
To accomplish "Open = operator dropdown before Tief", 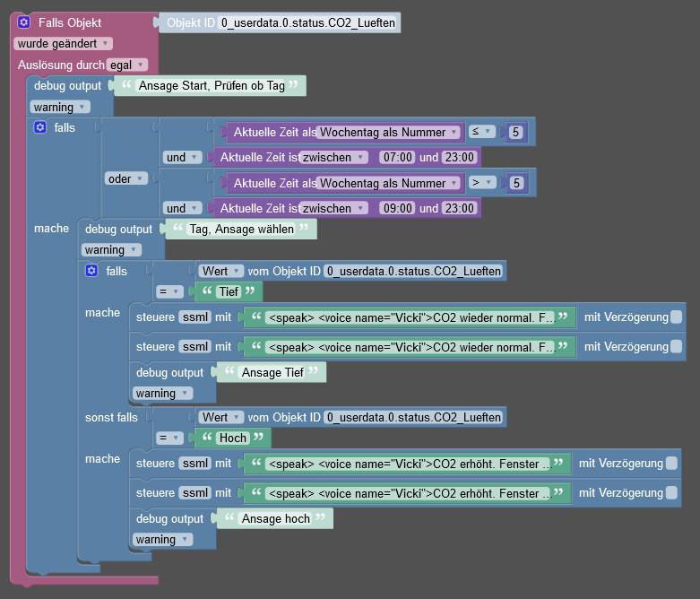I will click(x=169, y=291).
